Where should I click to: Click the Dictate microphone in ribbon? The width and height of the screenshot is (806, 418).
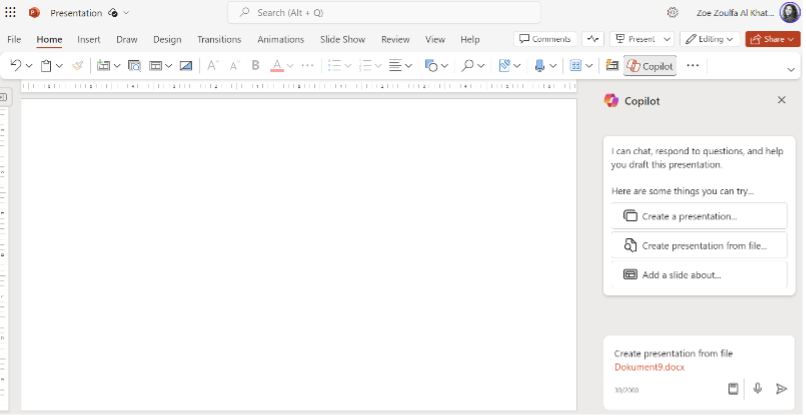pos(539,65)
